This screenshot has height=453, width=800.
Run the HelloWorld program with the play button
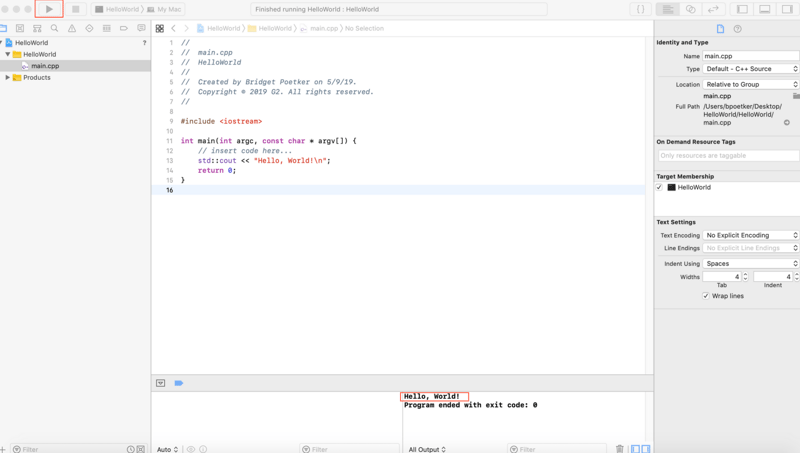click(x=49, y=9)
